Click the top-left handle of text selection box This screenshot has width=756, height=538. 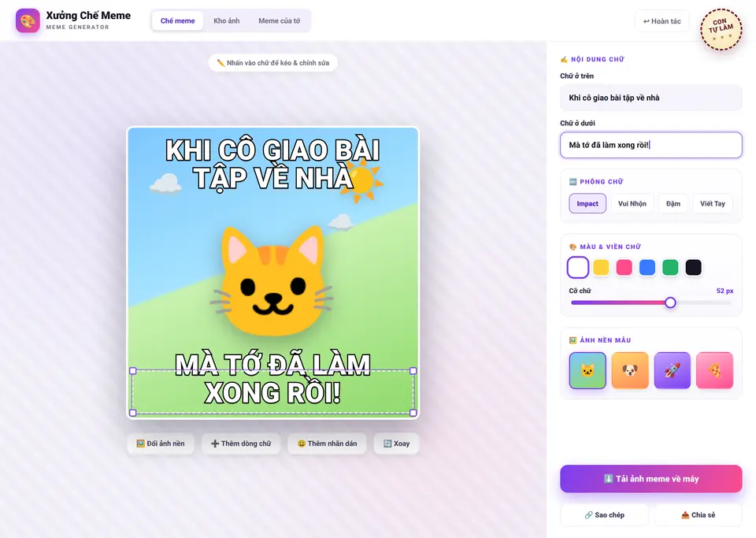[133, 371]
